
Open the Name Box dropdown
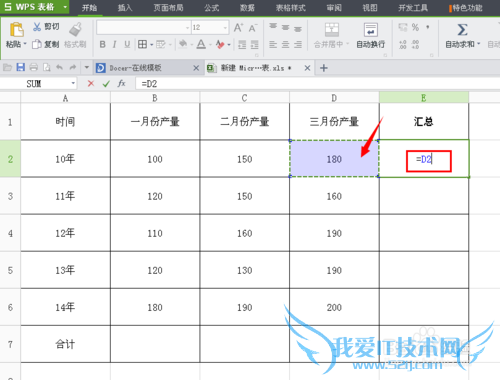point(73,83)
